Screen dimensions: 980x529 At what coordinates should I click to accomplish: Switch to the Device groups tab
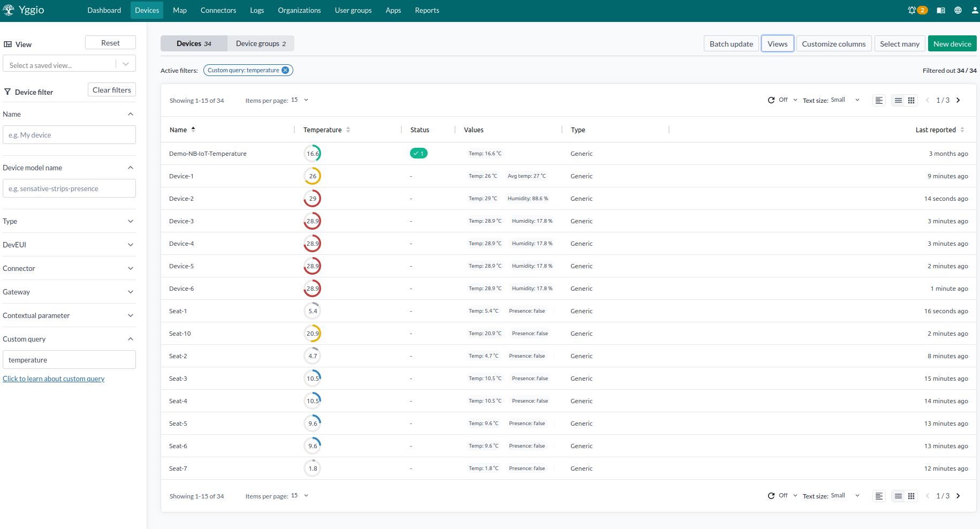[261, 43]
